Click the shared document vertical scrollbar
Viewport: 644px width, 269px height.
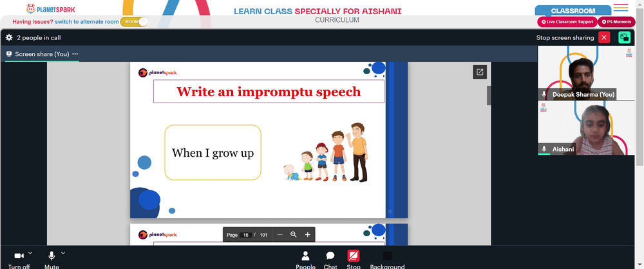(489, 95)
